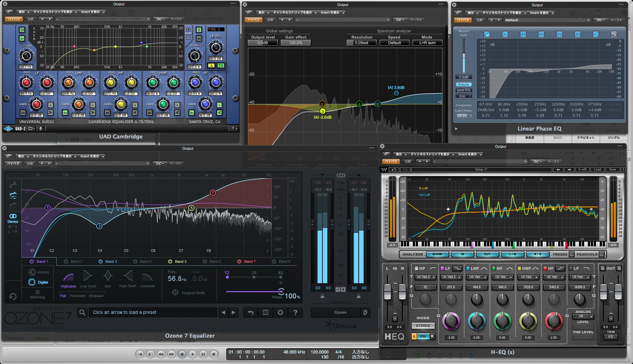Open チャンネルストリップを表示 menu in Ozone window

tap(55, 156)
